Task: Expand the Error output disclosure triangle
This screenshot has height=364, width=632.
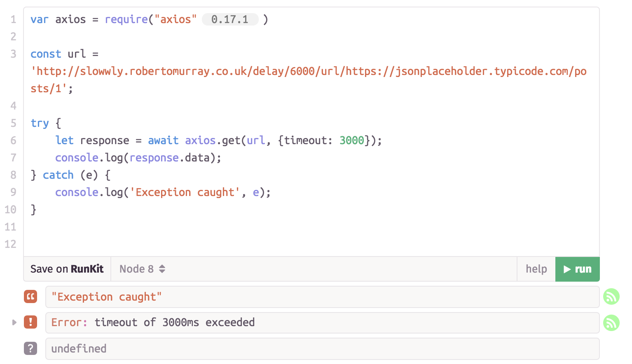Action: click(x=14, y=322)
